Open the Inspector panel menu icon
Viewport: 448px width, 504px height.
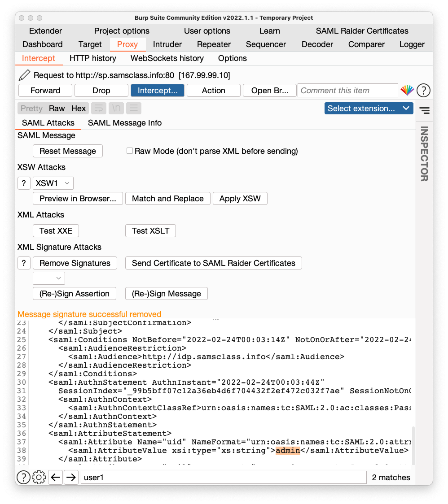coord(425,111)
